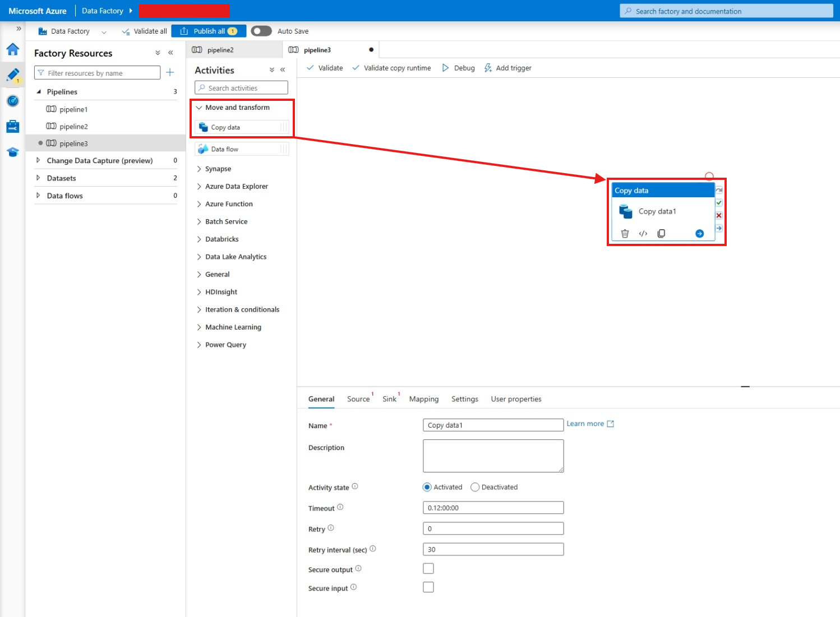This screenshot has width=840, height=617.
Task: Switch to the Source tab
Action: 358,399
